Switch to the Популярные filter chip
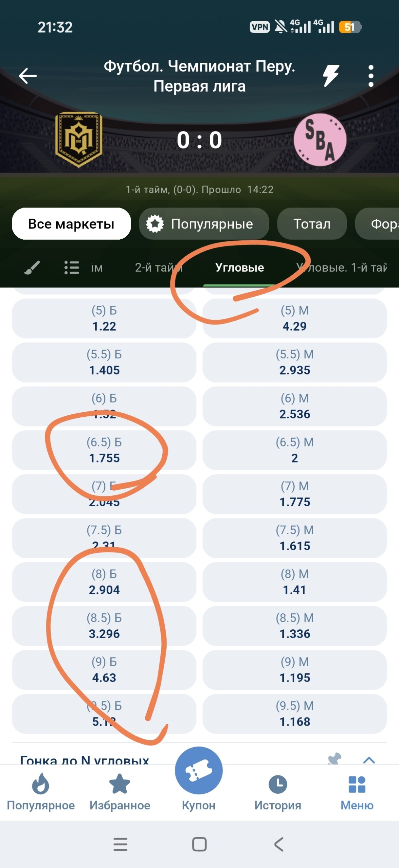 click(x=204, y=224)
